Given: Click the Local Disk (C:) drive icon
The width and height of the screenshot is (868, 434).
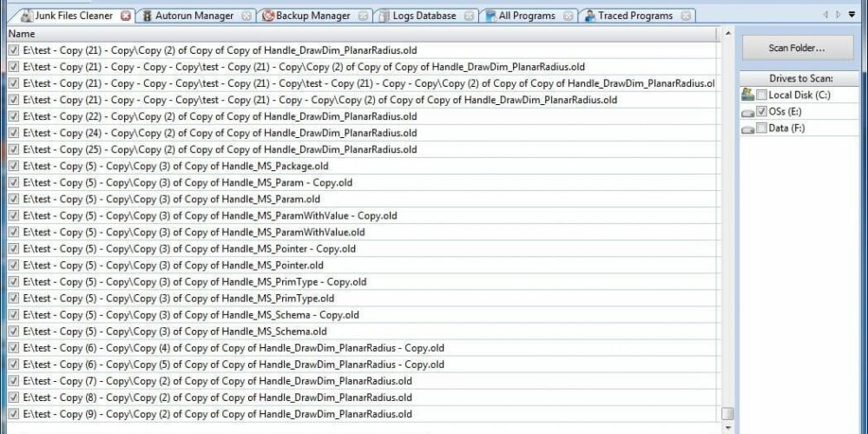Looking at the screenshot, I should pyautogui.click(x=748, y=95).
